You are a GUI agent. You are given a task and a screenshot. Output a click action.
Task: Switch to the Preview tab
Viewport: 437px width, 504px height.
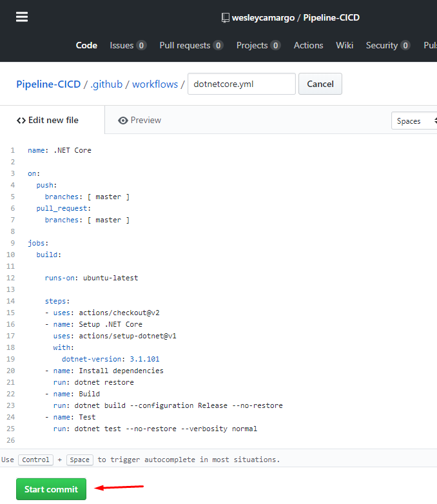(140, 121)
